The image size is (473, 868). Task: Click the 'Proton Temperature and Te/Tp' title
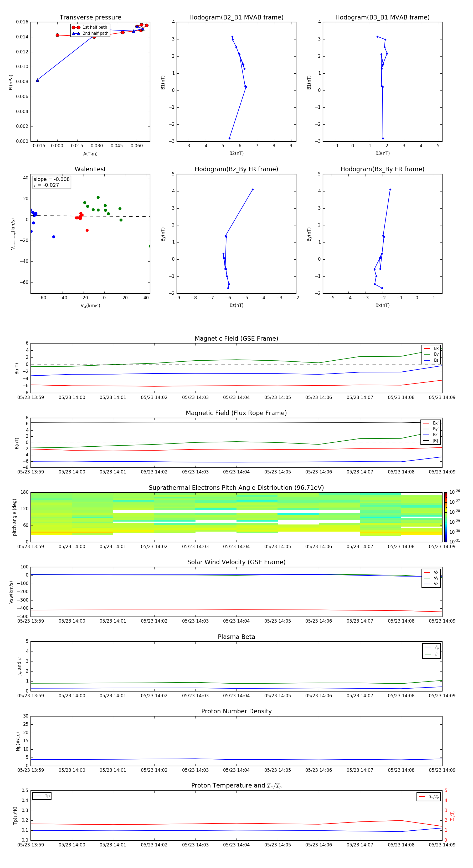pos(236,786)
